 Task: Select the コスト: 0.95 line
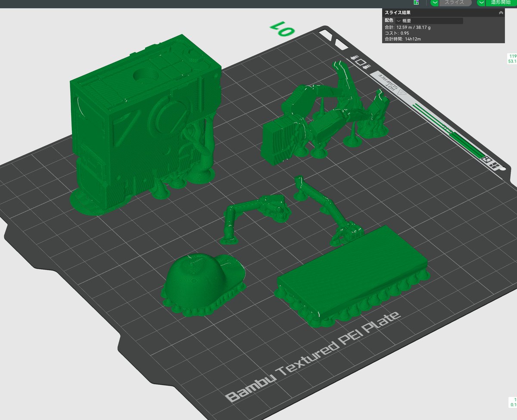point(397,33)
